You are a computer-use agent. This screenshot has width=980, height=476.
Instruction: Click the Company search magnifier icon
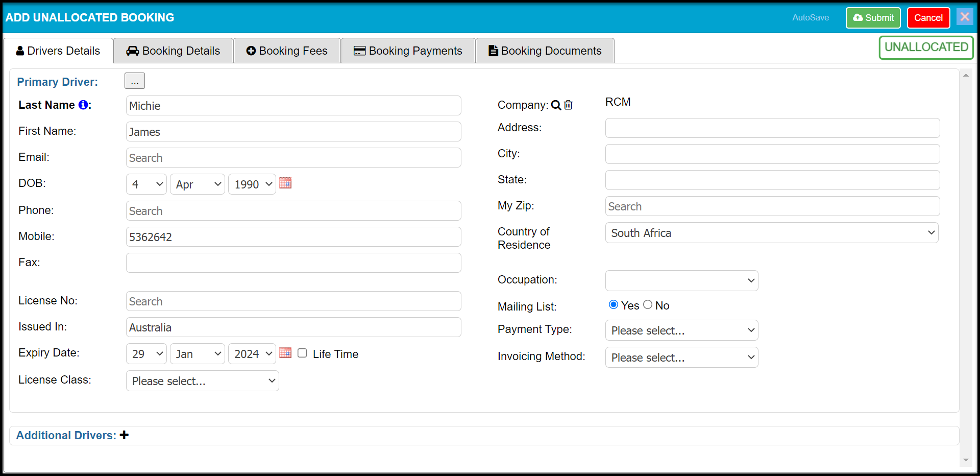pyautogui.click(x=556, y=105)
